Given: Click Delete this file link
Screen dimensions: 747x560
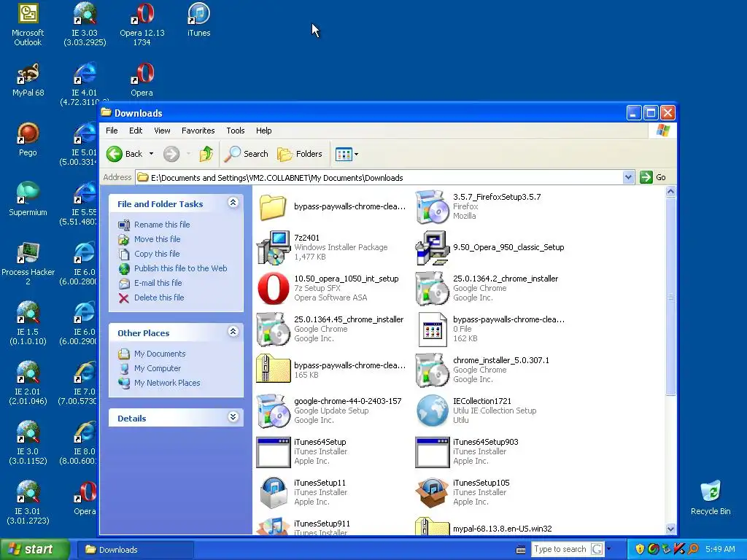Looking at the screenshot, I should pyautogui.click(x=158, y=297).
